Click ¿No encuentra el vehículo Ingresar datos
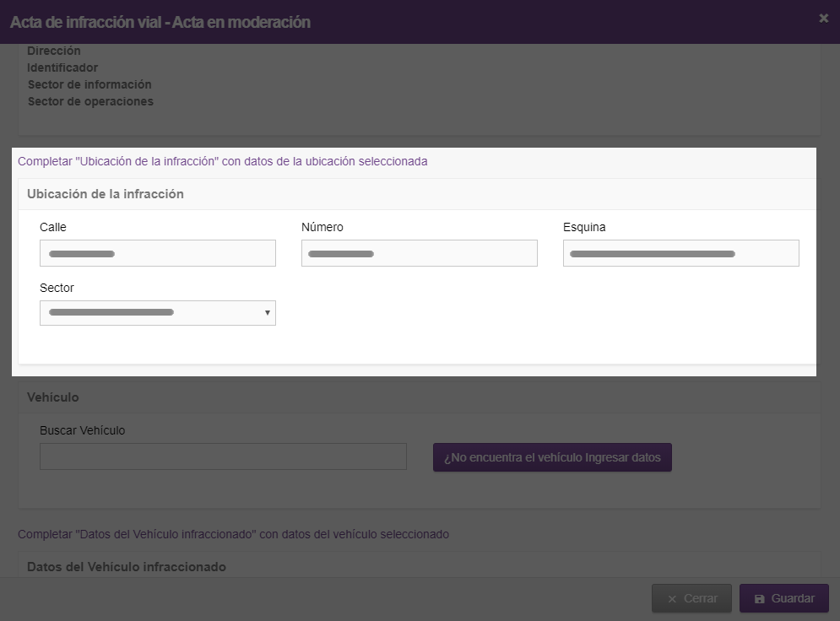This screenshot has width=840, height=621. coord(552,457)
